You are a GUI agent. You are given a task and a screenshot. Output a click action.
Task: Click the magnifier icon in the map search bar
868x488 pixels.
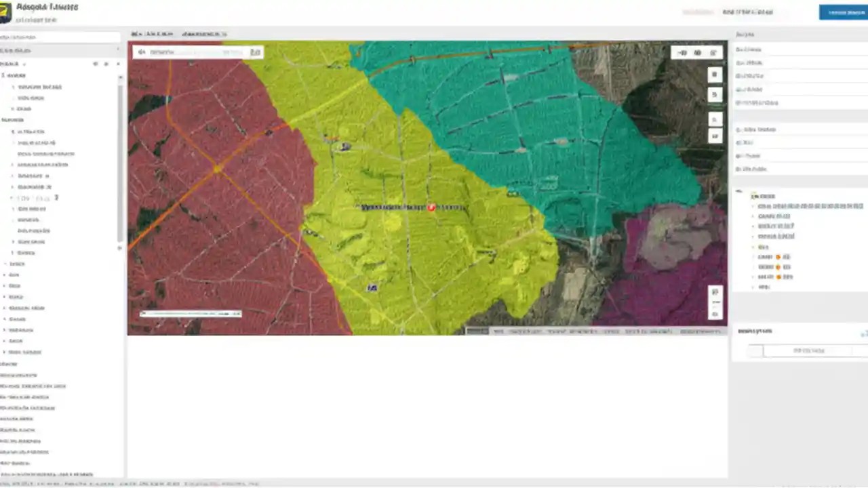[142, 52]
